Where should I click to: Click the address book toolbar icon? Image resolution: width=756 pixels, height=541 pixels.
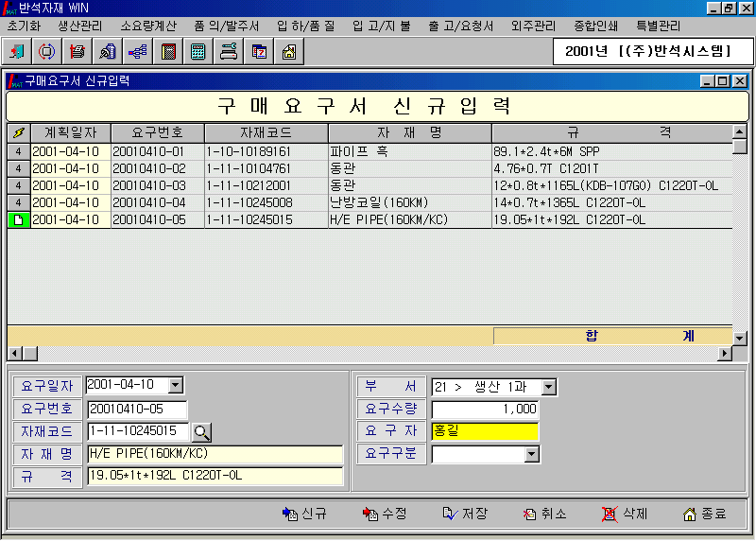pyautogui.click(x=168, y=52)
